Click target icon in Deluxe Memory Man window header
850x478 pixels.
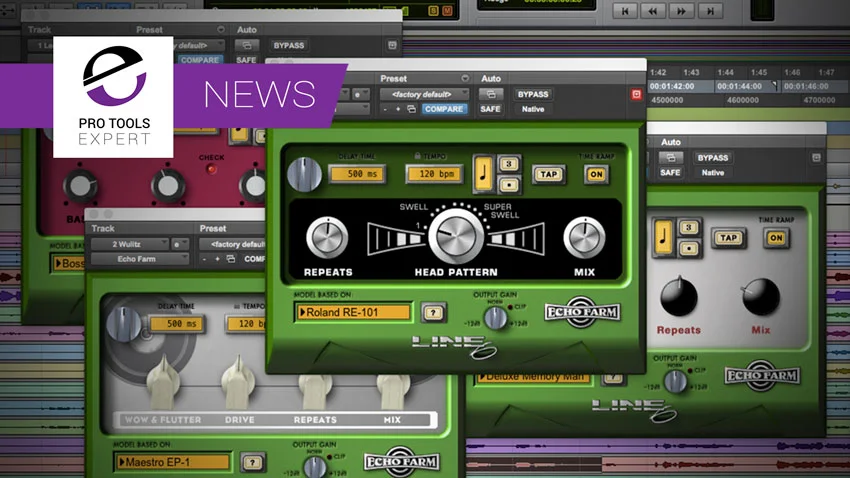coord(816,158)
